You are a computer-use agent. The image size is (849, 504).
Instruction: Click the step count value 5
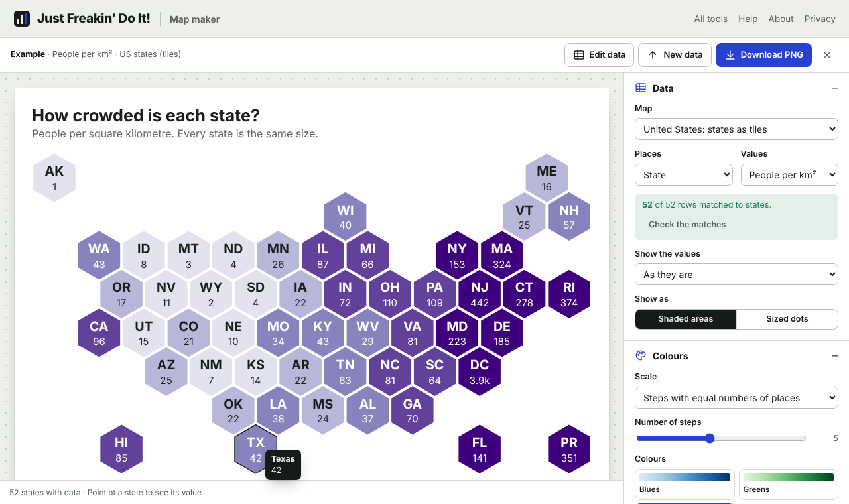835,438
